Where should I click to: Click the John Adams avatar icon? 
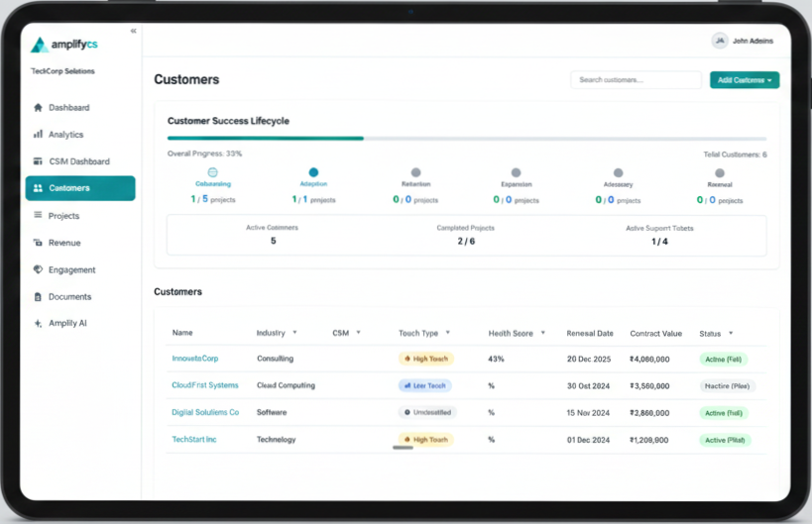click(x=720, y=41)
